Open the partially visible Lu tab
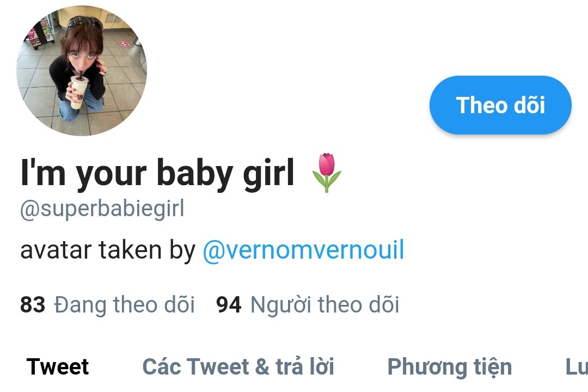This screenshot has height=392, width=588. (x=577, y=366)
